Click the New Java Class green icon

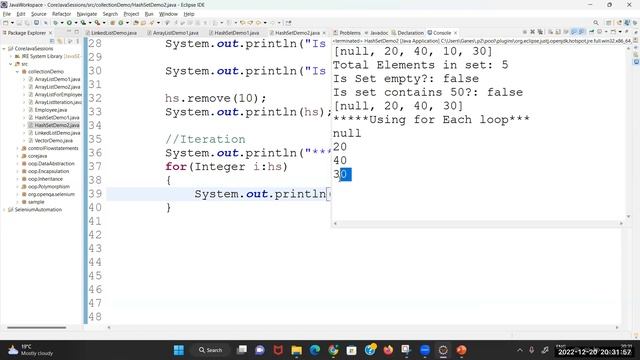coord(121,23)
